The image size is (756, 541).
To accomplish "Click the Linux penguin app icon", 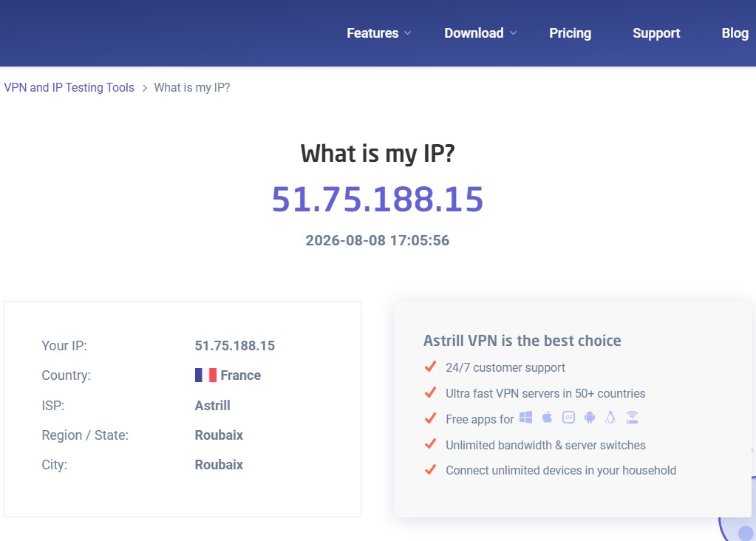I will [x=610, y=418].
